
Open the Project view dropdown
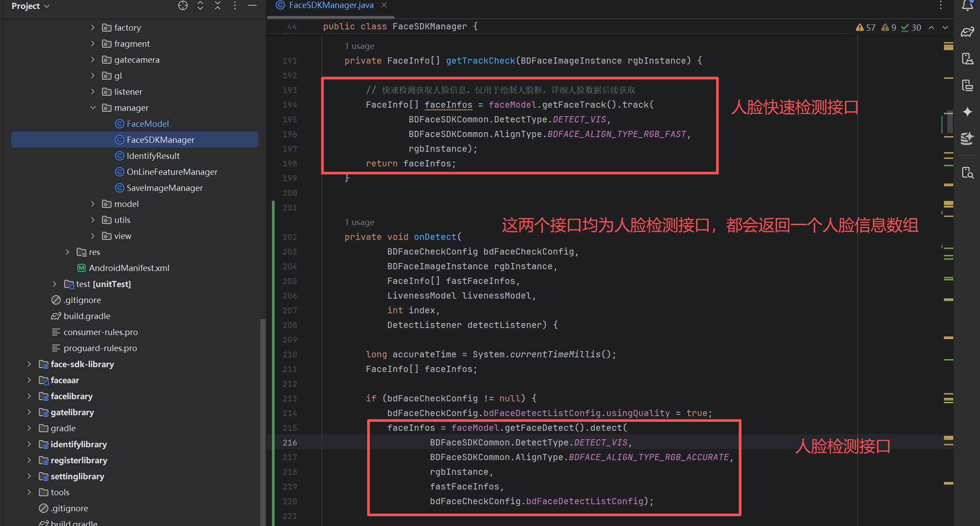coord(30,6)
